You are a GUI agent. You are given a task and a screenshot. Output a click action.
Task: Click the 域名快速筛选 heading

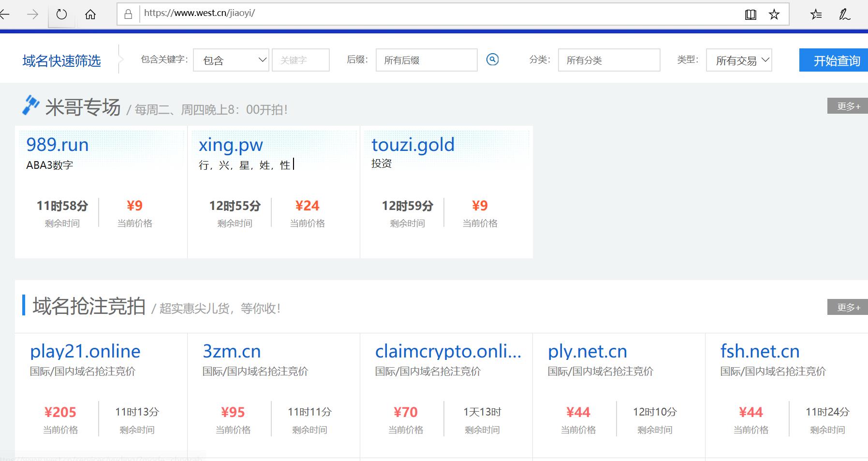(61, 60)
